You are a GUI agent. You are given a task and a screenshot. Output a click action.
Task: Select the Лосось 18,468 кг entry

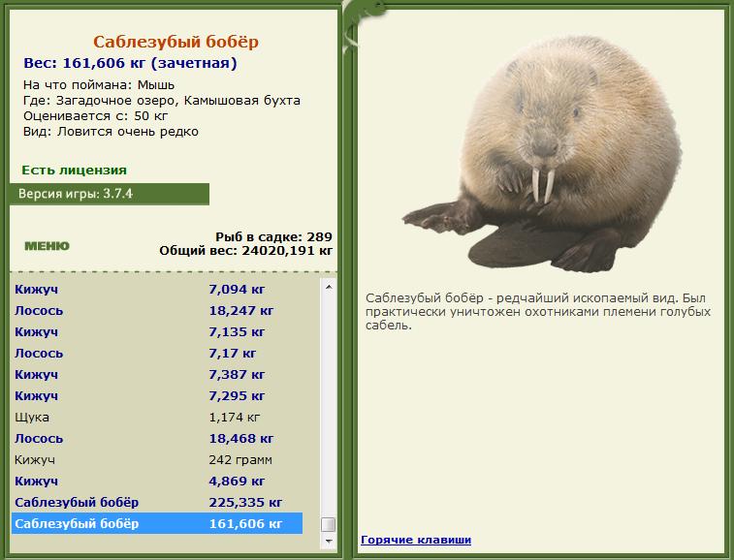(157, 439)
